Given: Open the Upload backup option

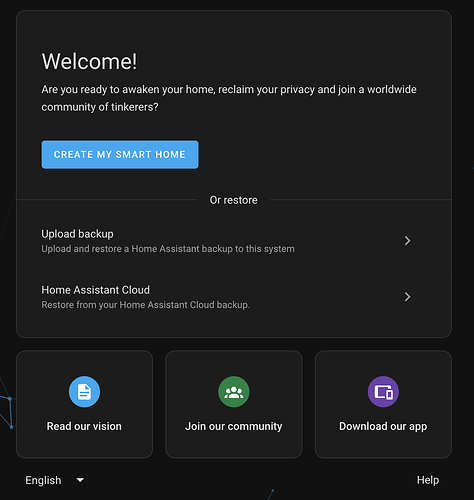Looking at the screenshot, I should (234, 241).
